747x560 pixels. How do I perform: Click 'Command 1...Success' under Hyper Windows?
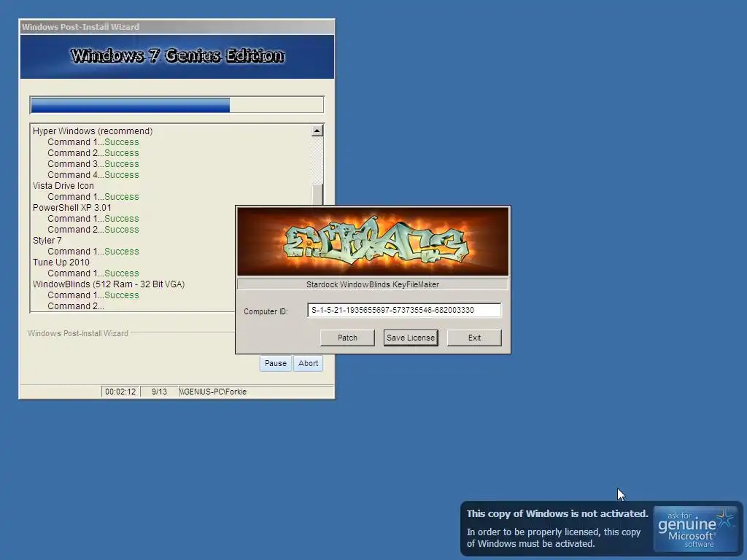[93, 142]
